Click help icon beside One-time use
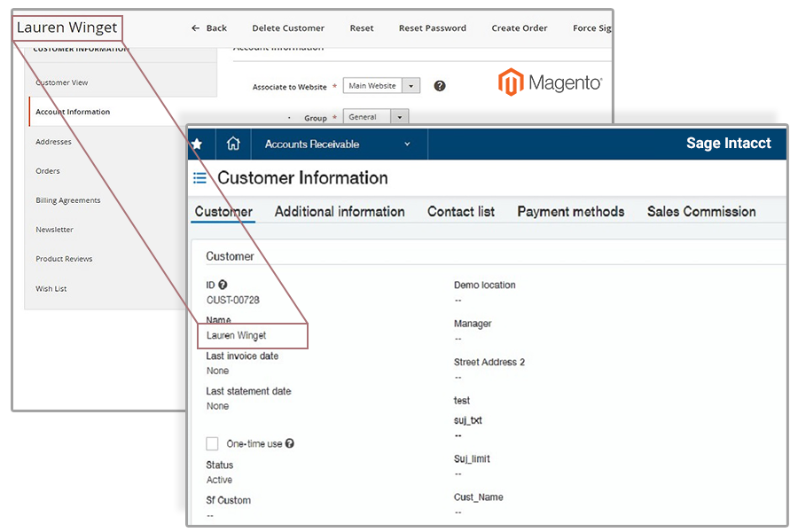Viewport: 798px width, 532px height. click(290, 443)
